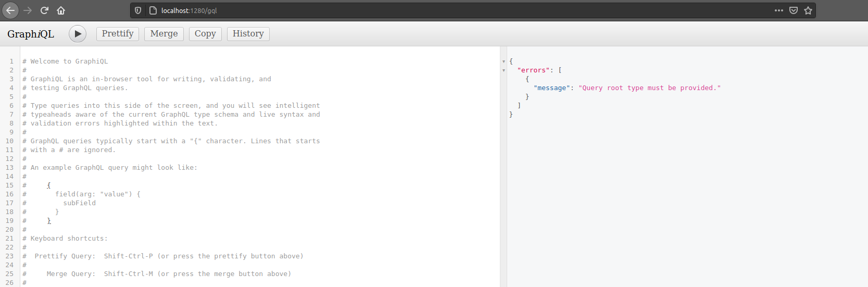This screenshot has height=287, width=868.
Task: Click the Copy button
Action: pyautogui.click(x=205, y=34)
